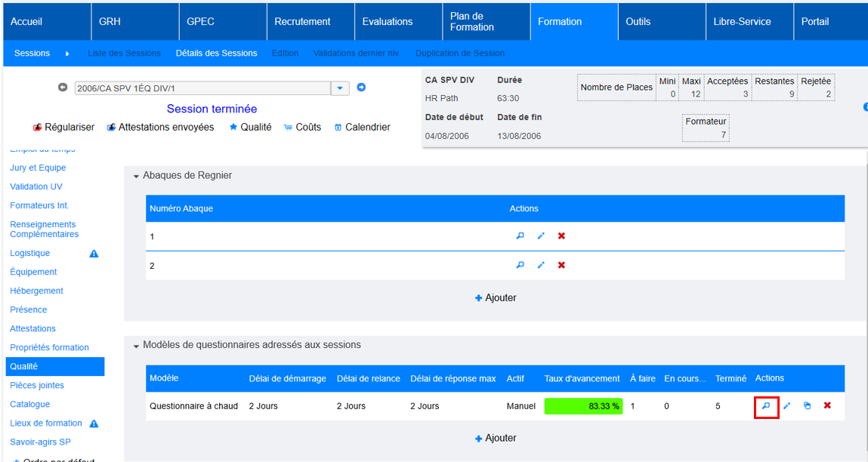The width and height of the screenshot is (868, 462).
Task: Open the magnifier view for Questionnaire à chaud
Action: pyautogui.click(x=766, y=406)
